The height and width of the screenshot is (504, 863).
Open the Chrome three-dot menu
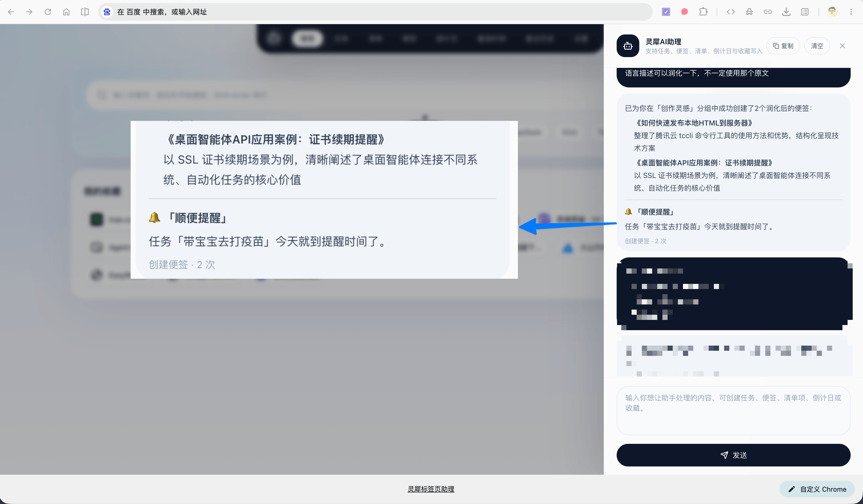pyautogui.click(x=851, y=12)
